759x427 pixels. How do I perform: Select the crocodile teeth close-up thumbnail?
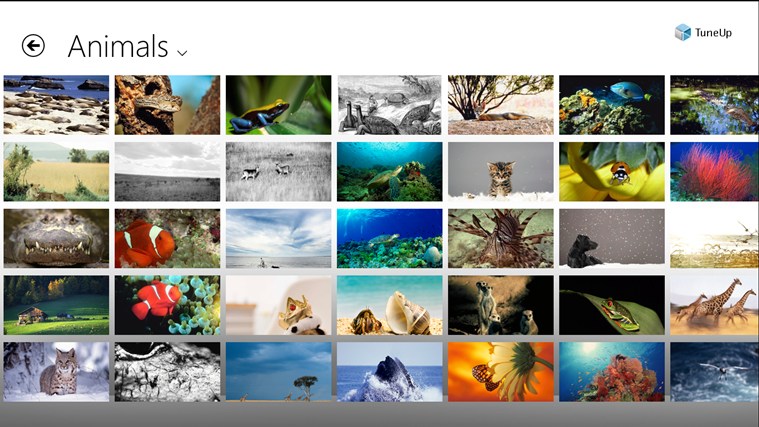[x=56, y=238]
